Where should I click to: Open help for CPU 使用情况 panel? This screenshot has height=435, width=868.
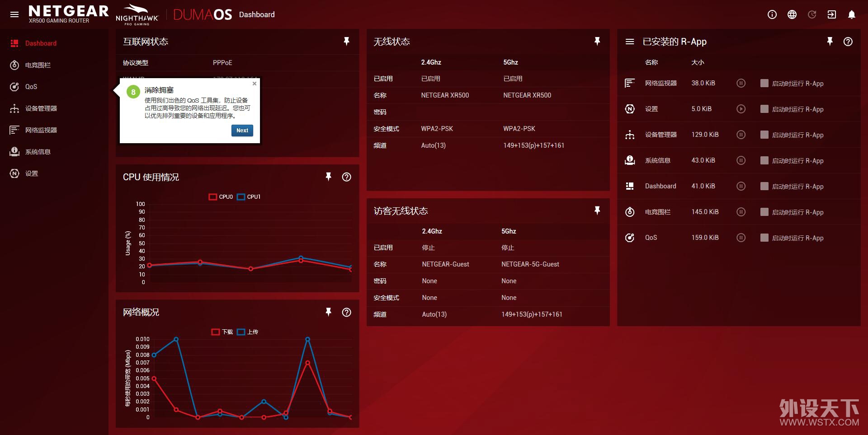pyautogui.click(x=347, y=177)
